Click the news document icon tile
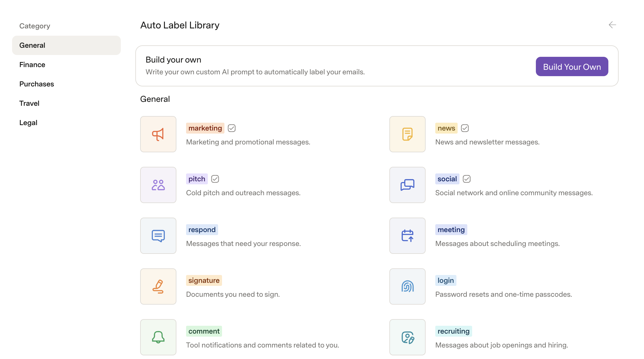 407,134
